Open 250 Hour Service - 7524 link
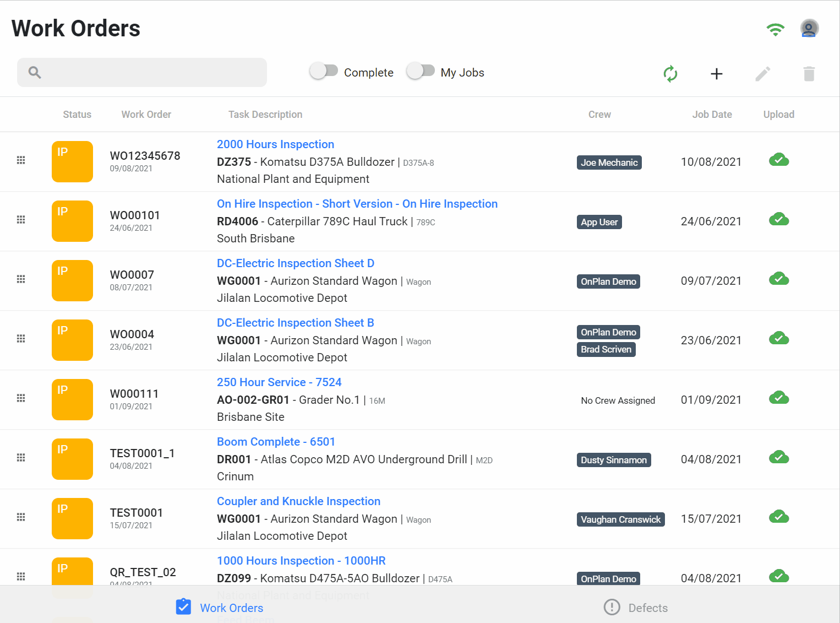The image size is (840, 623). click(x=279, y=382)
